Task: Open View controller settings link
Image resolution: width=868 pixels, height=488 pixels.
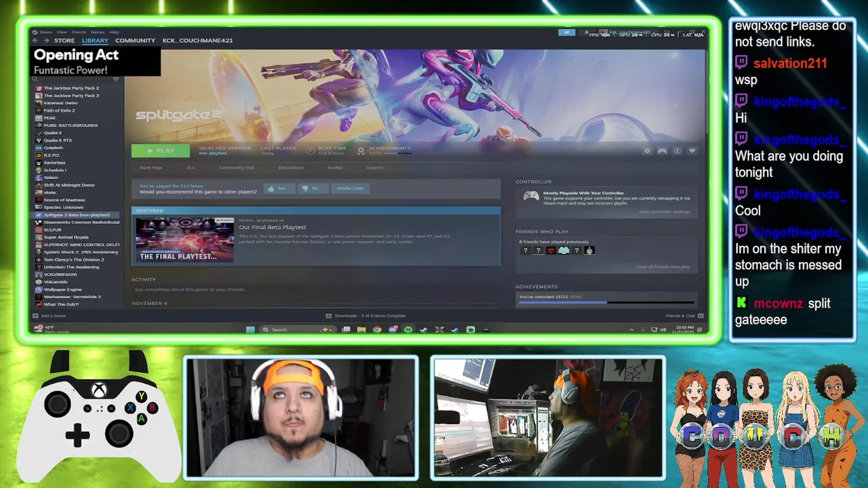Action: pos(664,211)
